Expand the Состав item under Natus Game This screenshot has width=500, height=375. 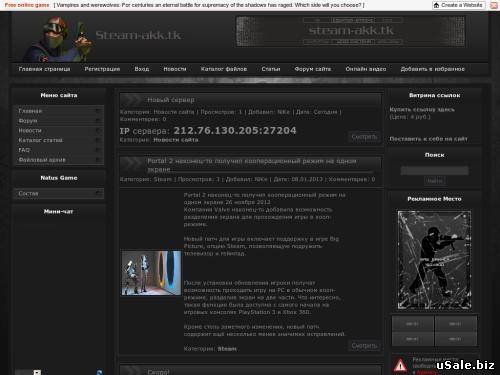pyautogui.click(x=59, y=193)
